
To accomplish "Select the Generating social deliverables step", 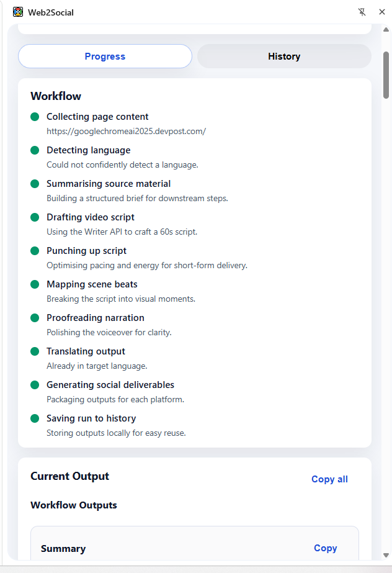I will click(110, 385).
